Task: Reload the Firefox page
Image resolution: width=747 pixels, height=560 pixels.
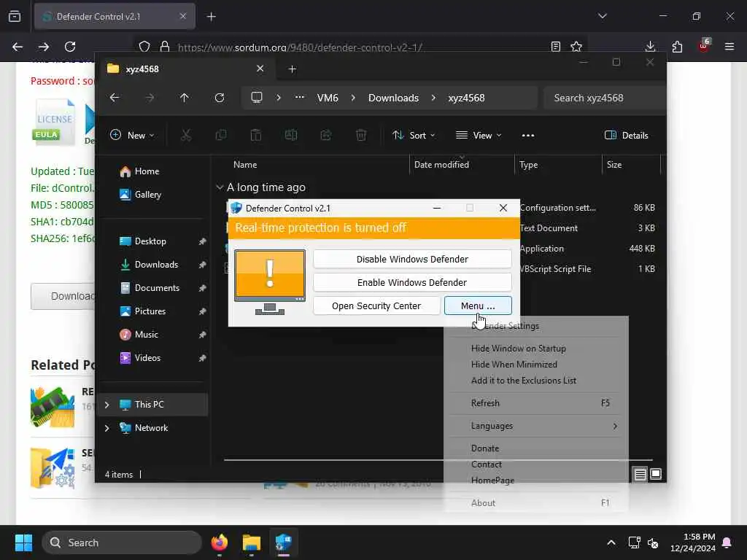Action: 70,47
